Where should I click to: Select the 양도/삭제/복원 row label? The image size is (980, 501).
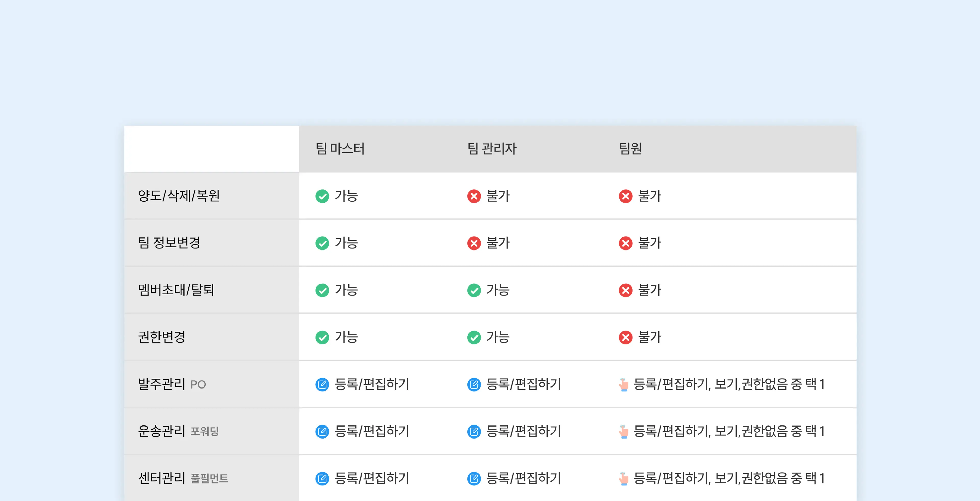179,196
